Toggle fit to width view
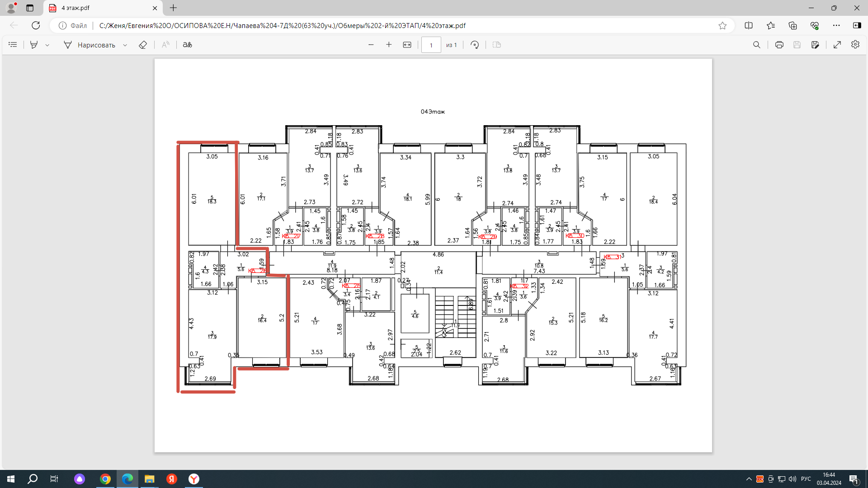Viewport: 868px width, 488px height. [407, 45]
